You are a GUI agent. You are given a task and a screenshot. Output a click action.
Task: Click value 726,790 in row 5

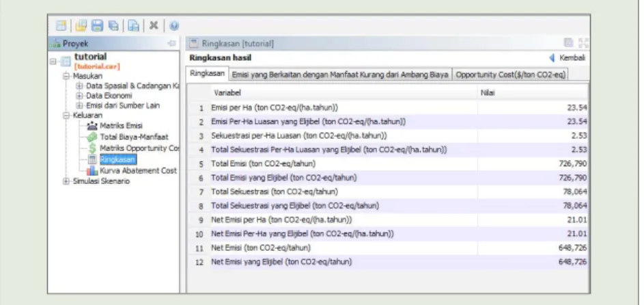tap(572, 164)
